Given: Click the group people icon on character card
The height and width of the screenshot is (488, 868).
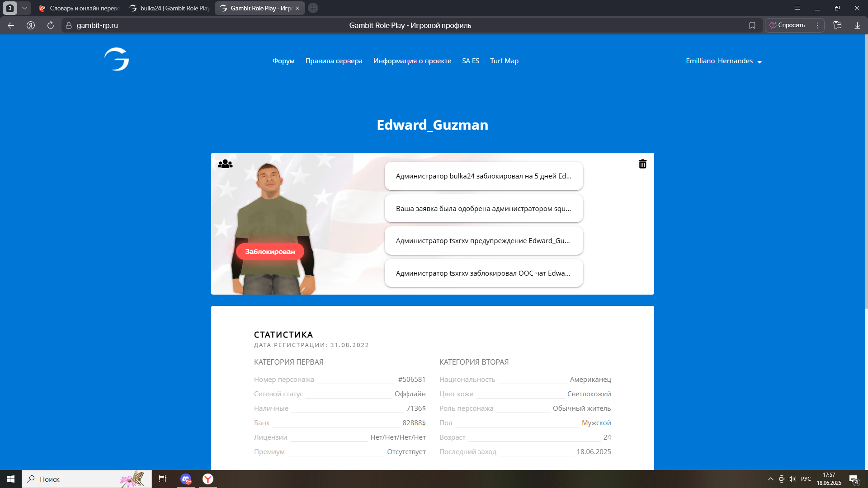Looking at the screenshot, I should point(225,164).
